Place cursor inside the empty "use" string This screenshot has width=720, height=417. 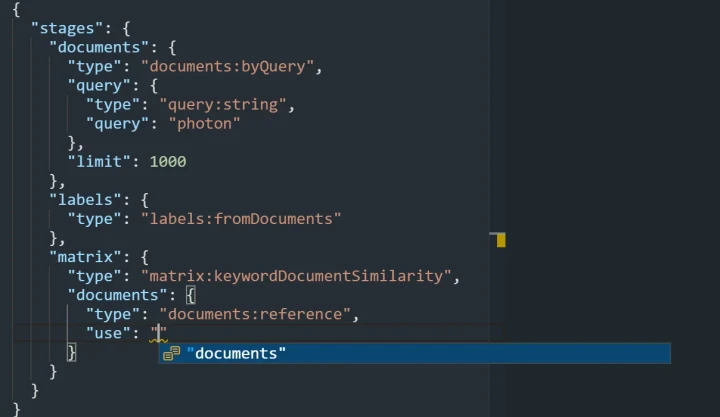coord(158,333)
